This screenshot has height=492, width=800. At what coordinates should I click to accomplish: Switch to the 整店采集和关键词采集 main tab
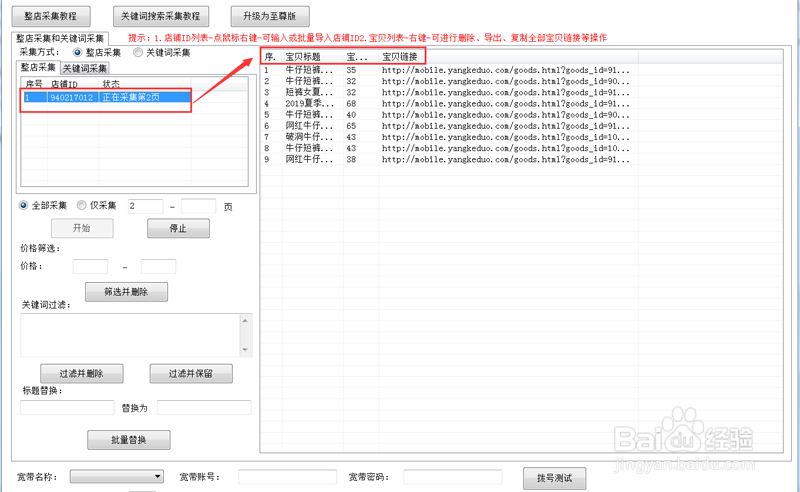[60, 38]
